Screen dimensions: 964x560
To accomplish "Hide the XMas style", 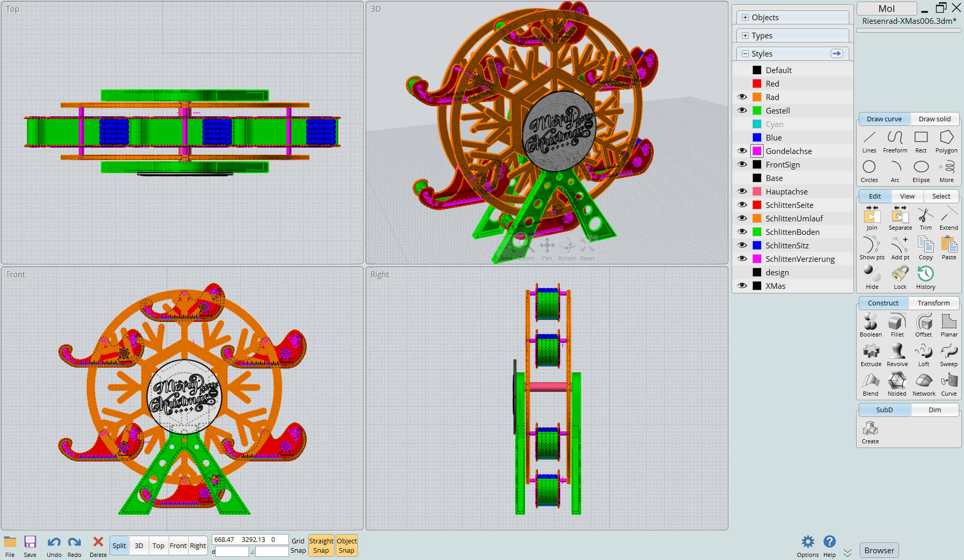I will [742, 286].
